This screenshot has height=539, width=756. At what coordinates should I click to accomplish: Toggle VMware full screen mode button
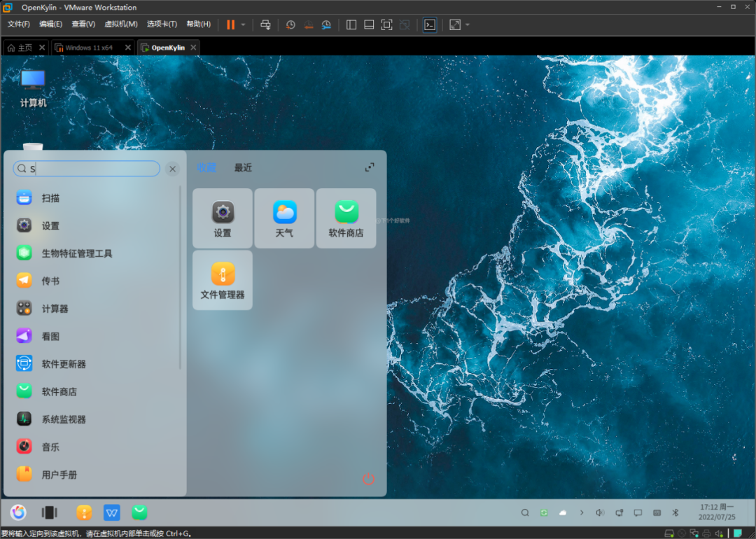386,24
